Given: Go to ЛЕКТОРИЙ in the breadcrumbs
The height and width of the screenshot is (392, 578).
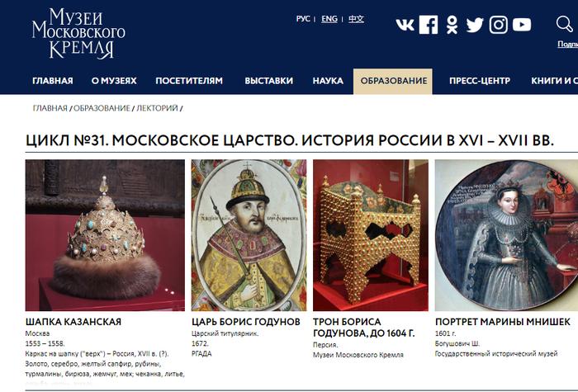Looking at the screenshot, I should [x=158, y=108].
